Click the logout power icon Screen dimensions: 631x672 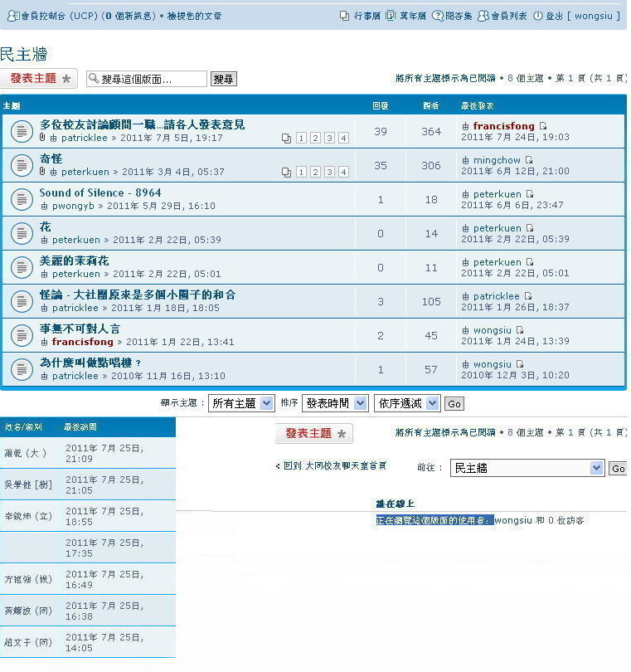point(537,16)
